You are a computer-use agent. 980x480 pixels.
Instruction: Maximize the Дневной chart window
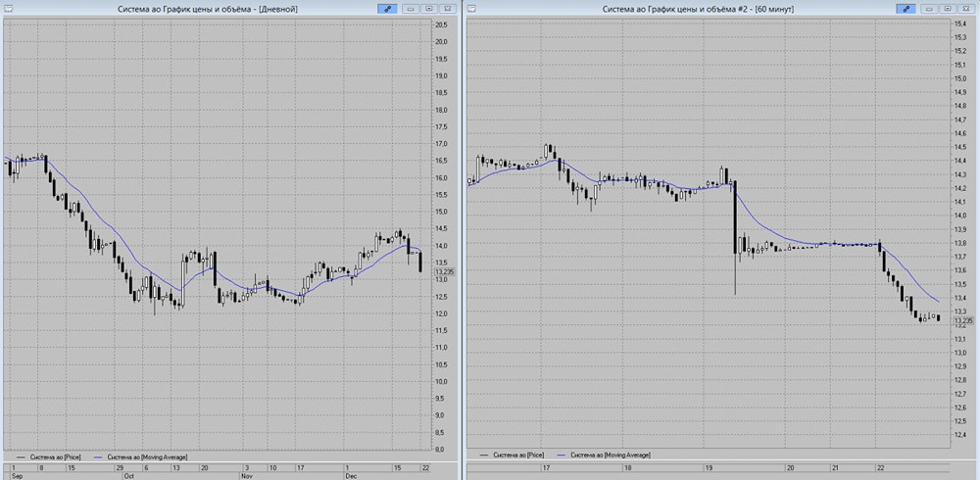click(429, 9)
